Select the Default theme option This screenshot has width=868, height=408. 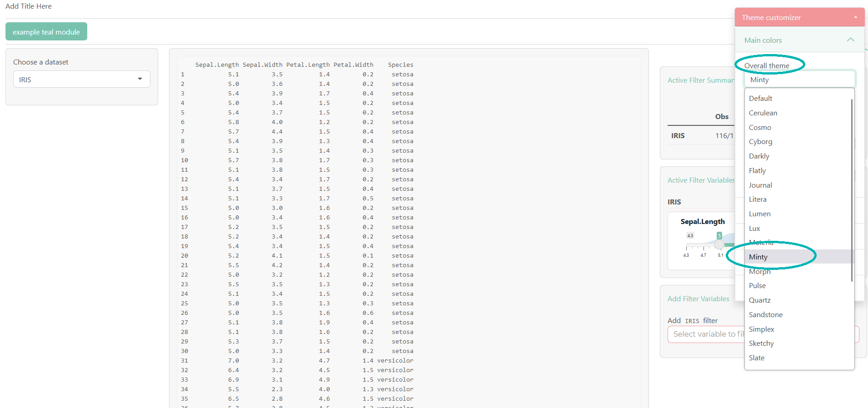[760, 99]
